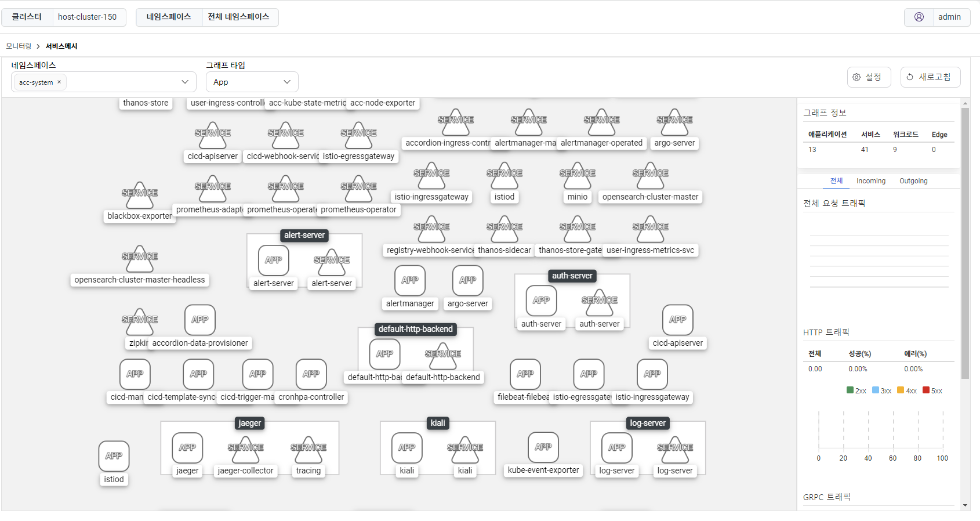Select the cicd-apiserver APP node icon
This screenshot has width=980, height=521.
[x=678, y=320]
